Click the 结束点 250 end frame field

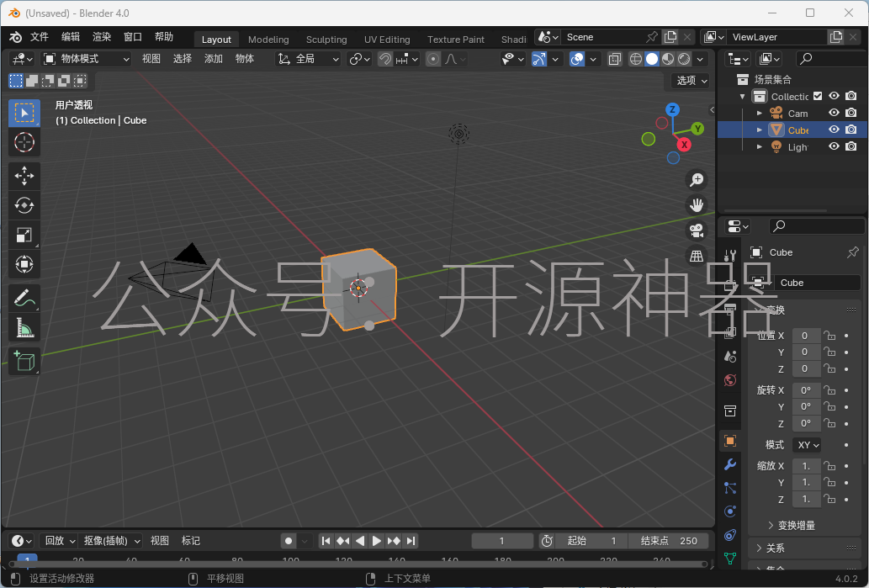coord(669,541)
